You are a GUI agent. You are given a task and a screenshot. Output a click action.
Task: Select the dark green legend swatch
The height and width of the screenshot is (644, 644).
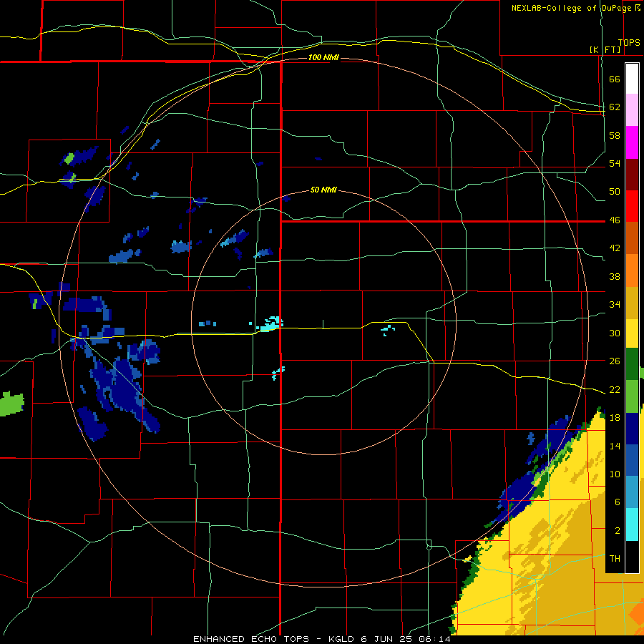(x=632, y=364)
